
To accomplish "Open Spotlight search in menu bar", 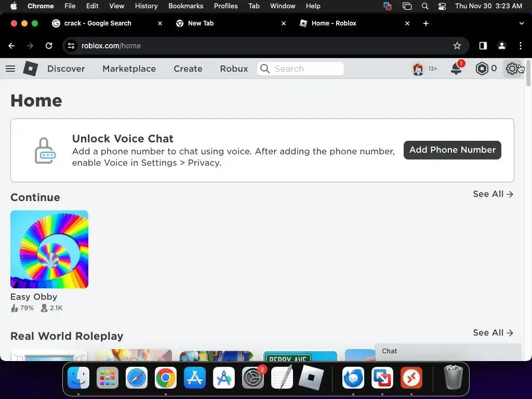I will tap(425, 6).
